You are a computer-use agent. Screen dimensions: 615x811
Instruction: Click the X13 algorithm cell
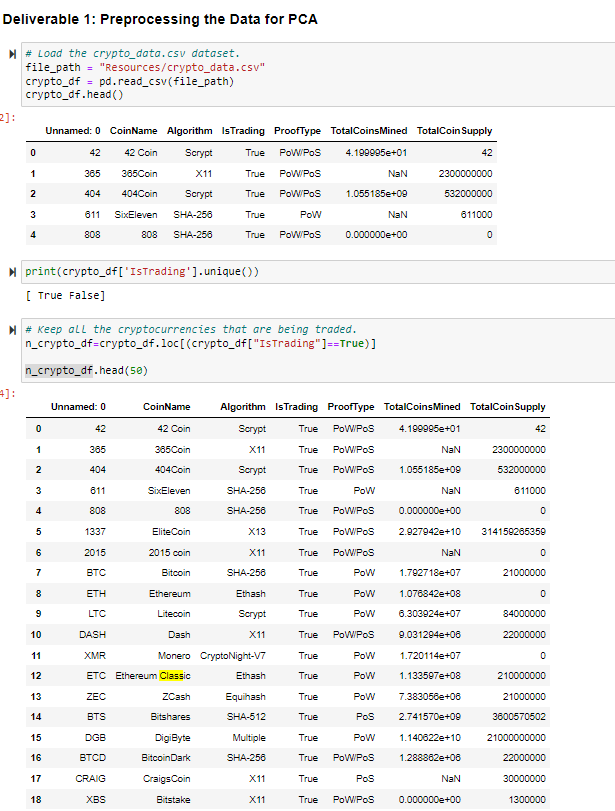pyautogui.click(x=257, y=532)
